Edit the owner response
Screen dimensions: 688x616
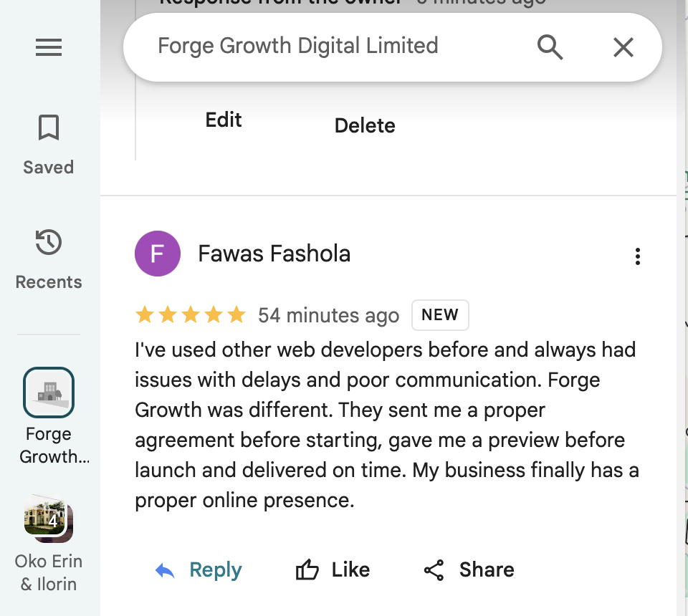coord(223,120)
